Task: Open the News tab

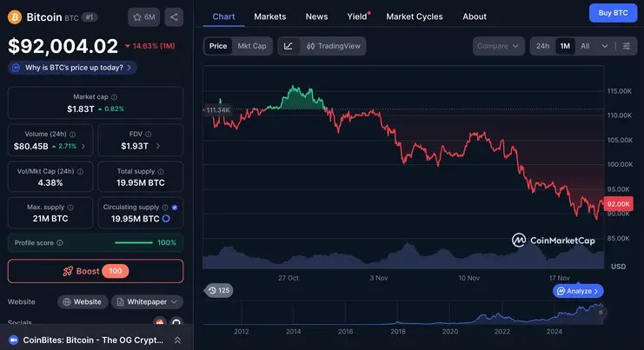Action: tap(316, 17)
